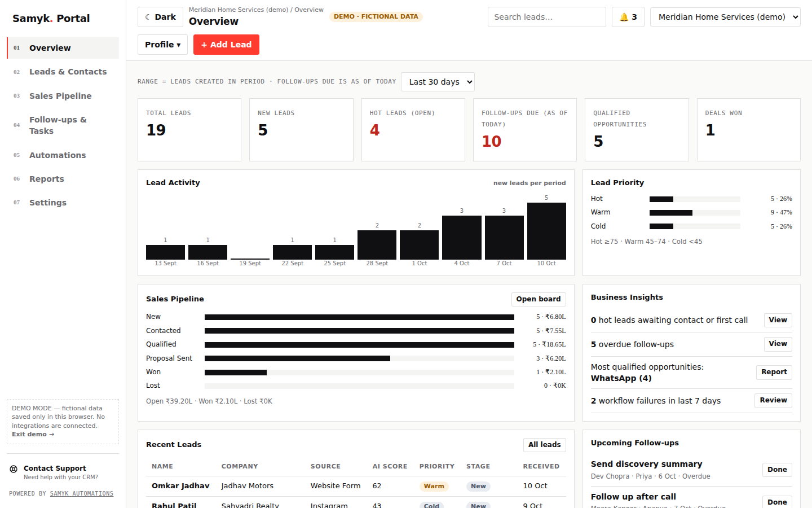Open the Samyk Automations link
This screenshot has width=812, height=508.
click(82, 494)
